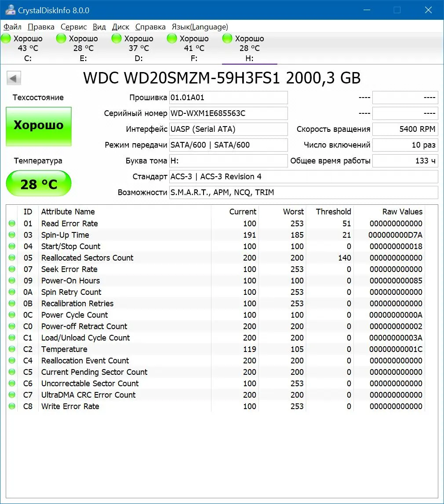Open the Сервис menu

[x=73, y=27]
